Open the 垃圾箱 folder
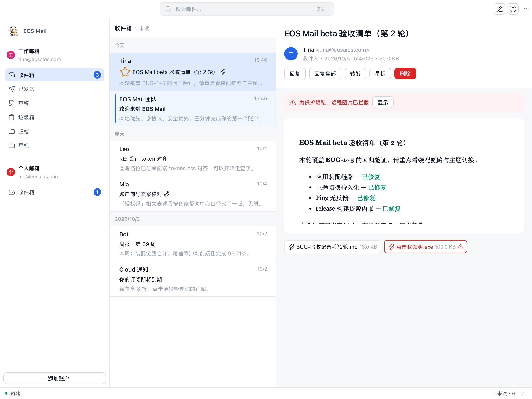532x399 pixels. coord(55,117)
